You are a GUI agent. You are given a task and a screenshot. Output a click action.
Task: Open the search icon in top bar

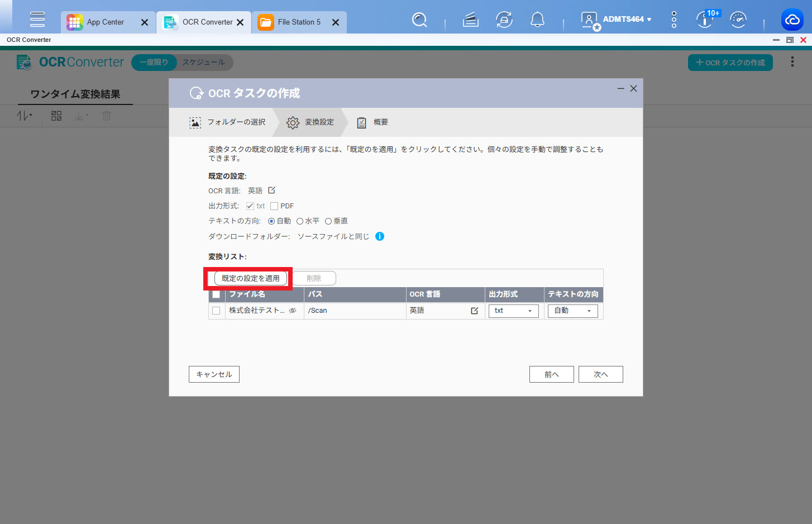tap(419, 20)
